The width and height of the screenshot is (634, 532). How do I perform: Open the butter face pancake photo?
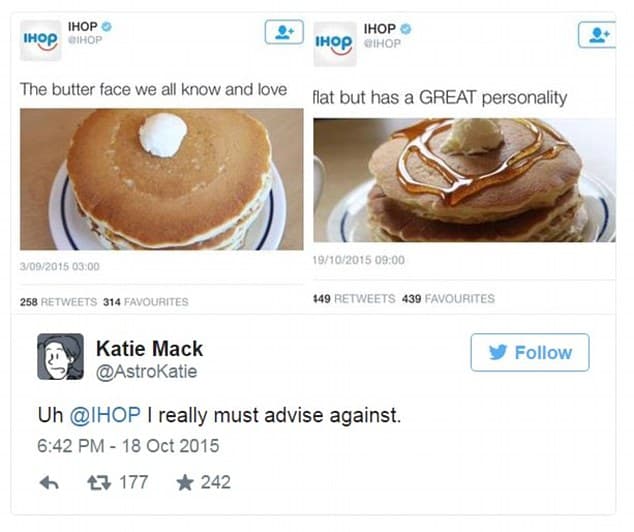pyautogui.click(x=162, y=179)
